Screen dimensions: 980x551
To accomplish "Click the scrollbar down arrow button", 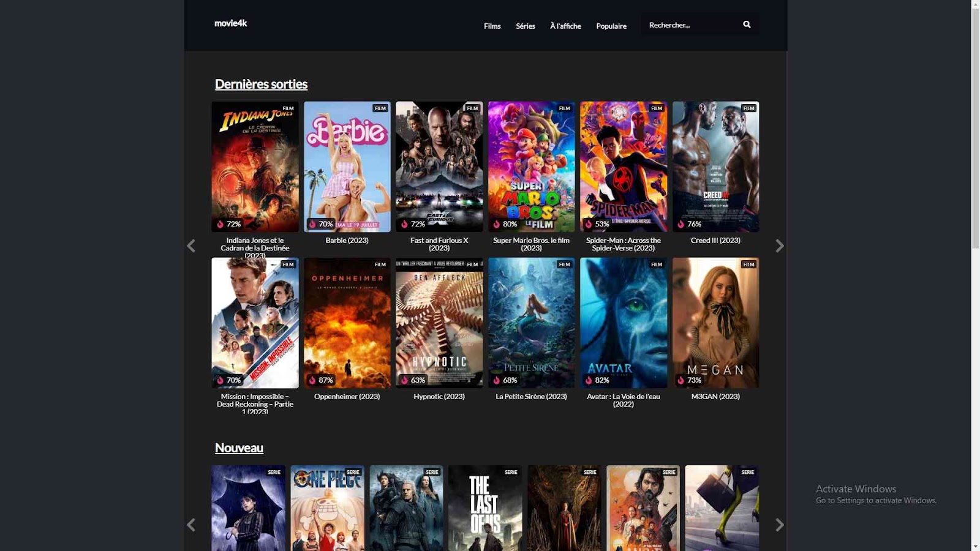I will [975, 546].
